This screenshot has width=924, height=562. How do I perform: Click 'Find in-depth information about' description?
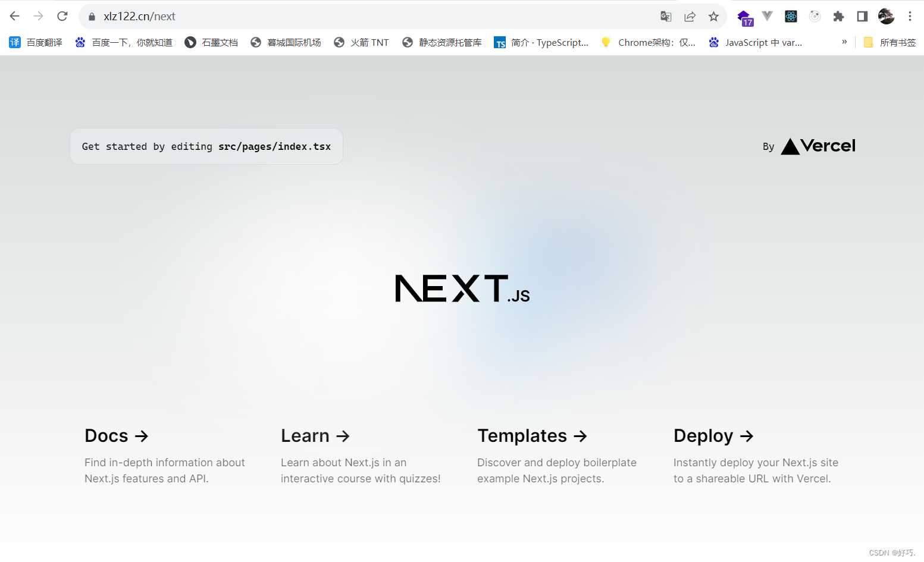(165, 463)
